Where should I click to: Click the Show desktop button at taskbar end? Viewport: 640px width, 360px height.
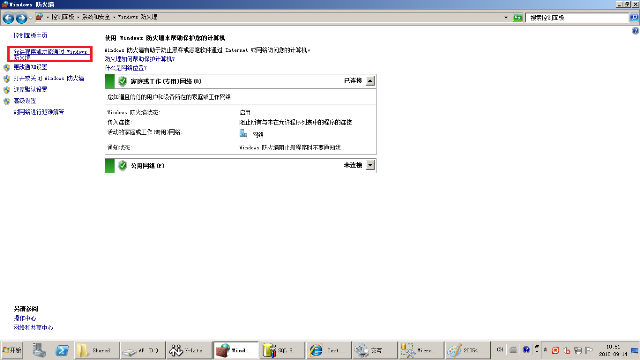pos(635,350)
